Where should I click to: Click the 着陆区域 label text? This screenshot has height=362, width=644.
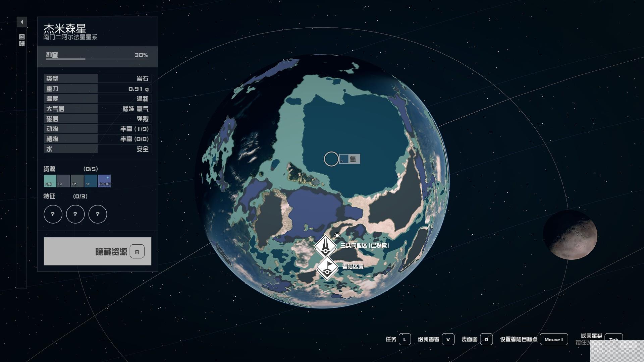353,266
